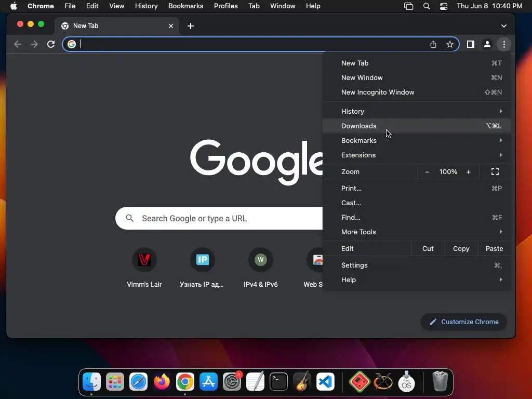Screen dimensions: 532x399
Task: Close the New Tab tab
Action: pyautogui.click(x=171, y=26)
